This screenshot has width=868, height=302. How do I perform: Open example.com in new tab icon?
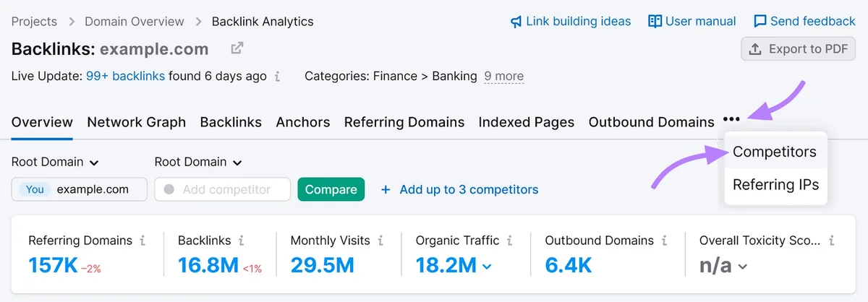coord(237,49)
